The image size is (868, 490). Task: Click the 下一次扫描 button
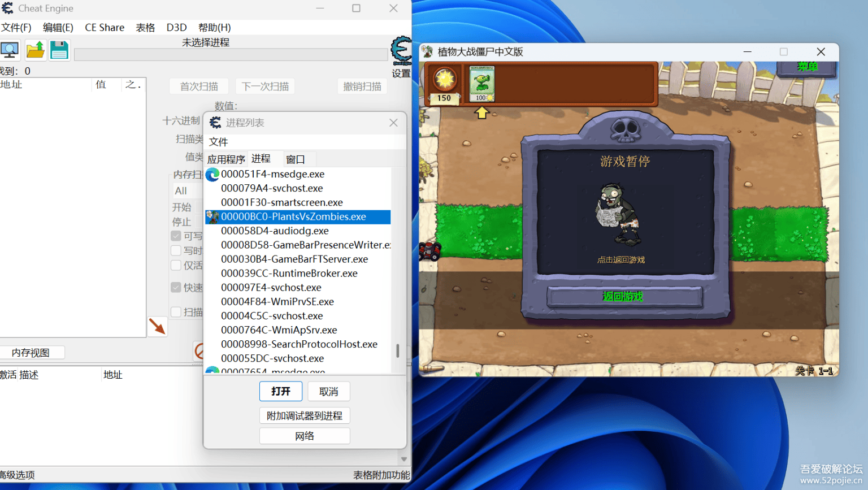[265, 86]
